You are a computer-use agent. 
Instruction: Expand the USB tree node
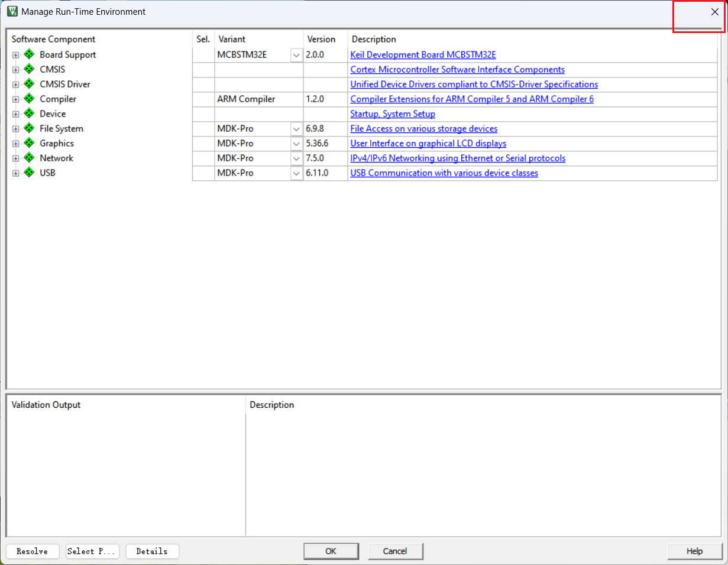tap(16, 173)
